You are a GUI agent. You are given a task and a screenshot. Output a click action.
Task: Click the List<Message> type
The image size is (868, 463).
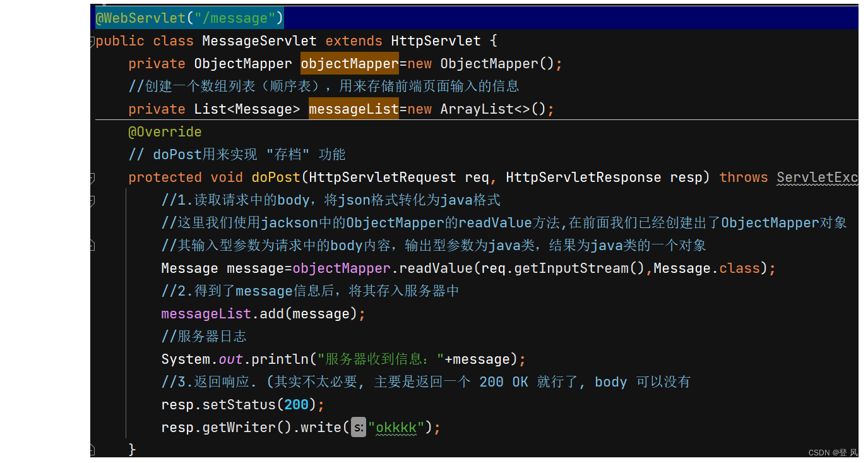tap(247, 109)
